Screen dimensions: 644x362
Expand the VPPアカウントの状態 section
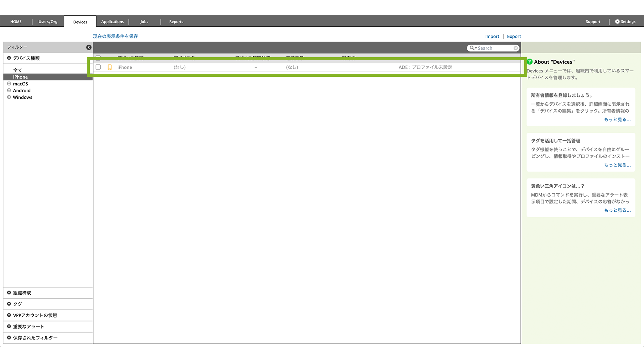click(x=9, y=315)
